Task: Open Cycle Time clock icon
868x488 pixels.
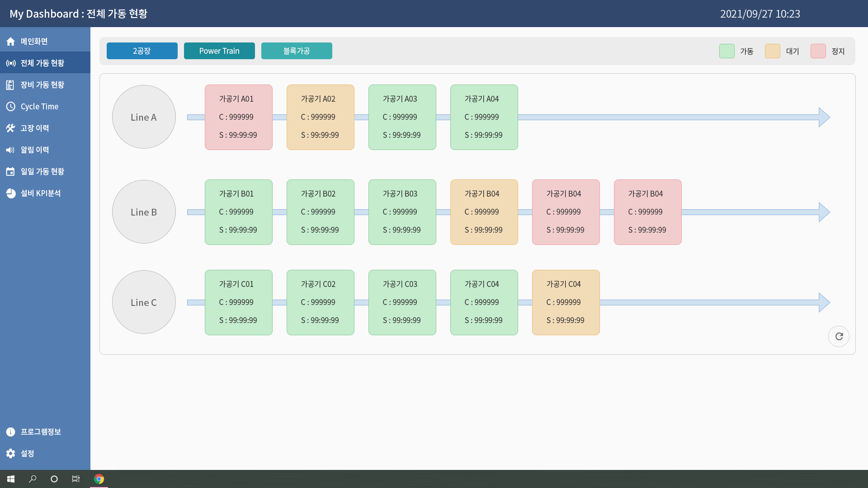Action: 11,107
